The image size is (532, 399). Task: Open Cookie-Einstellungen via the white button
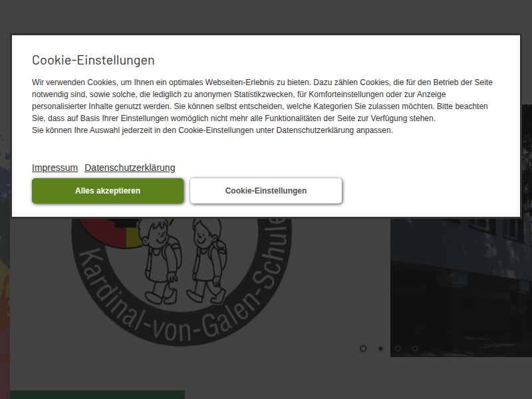click(x=266, y=191)
